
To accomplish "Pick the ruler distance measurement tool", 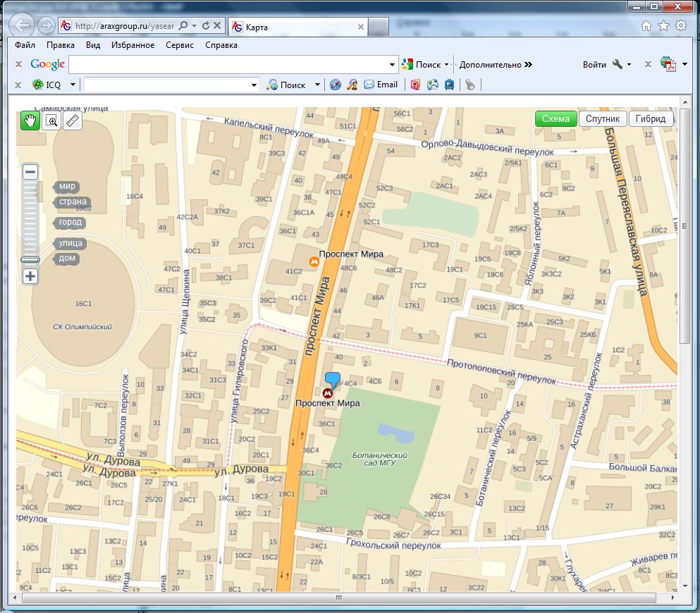I will coord(73,120).
